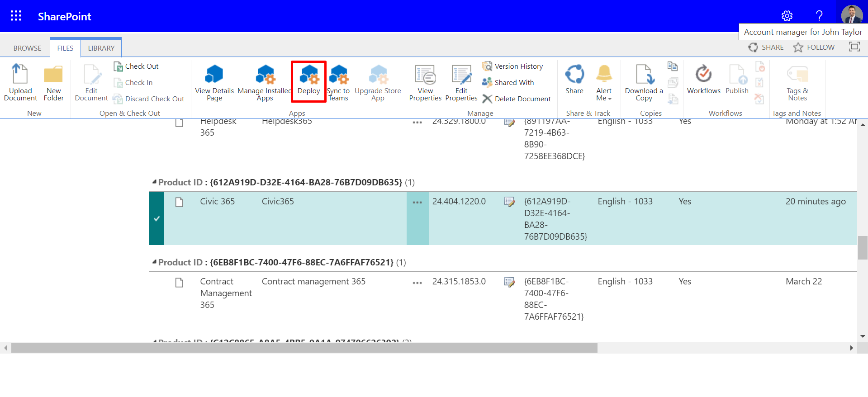The width and height of the screenshot is (868, 397).
Task: Select version 24.404.1220.0 cell
Action: [459, 201]
